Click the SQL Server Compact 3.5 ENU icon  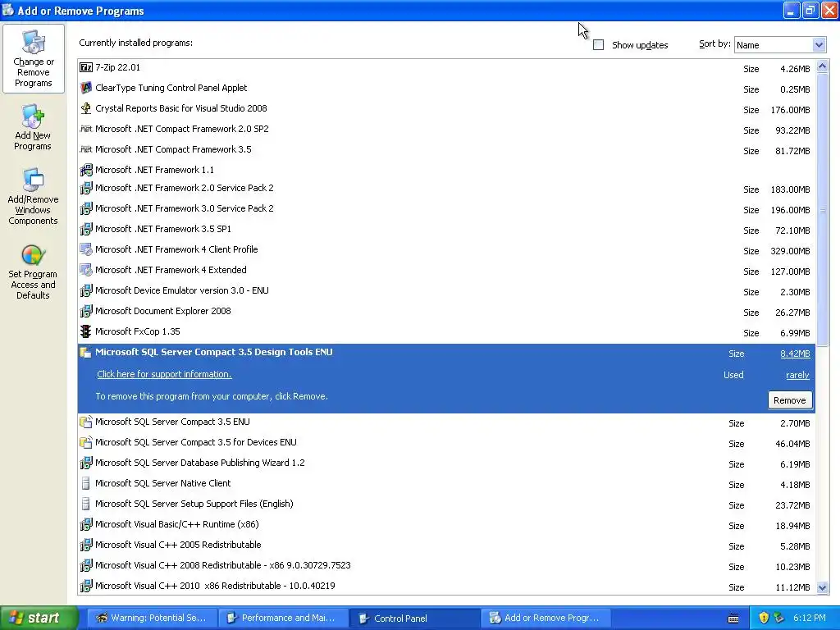click(85, 422)
